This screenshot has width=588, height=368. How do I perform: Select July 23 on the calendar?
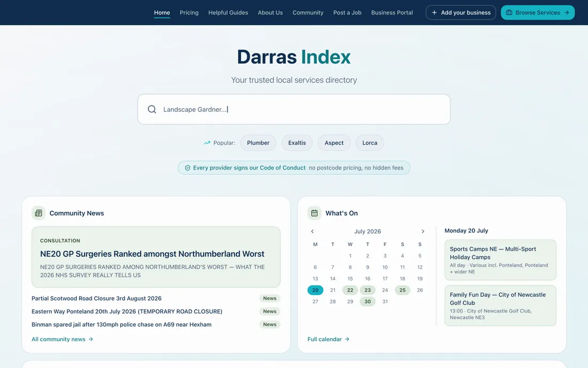pos(368,290)
